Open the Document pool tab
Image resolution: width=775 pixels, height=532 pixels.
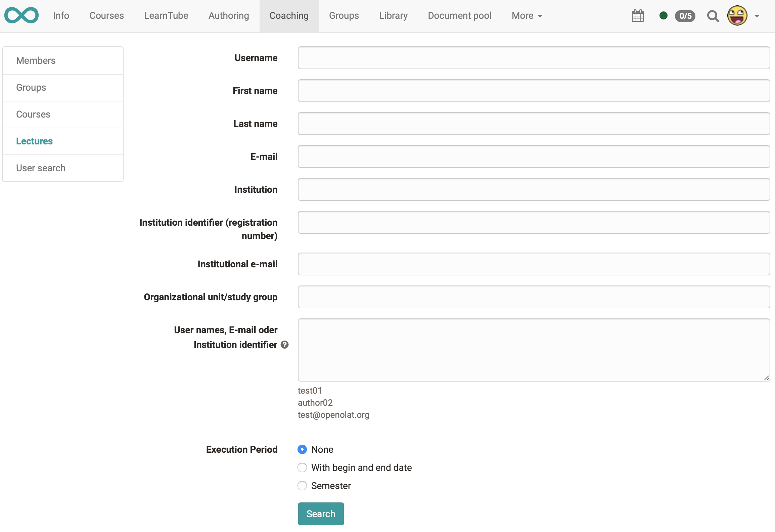pyautogui.click(x=459, y=16)
